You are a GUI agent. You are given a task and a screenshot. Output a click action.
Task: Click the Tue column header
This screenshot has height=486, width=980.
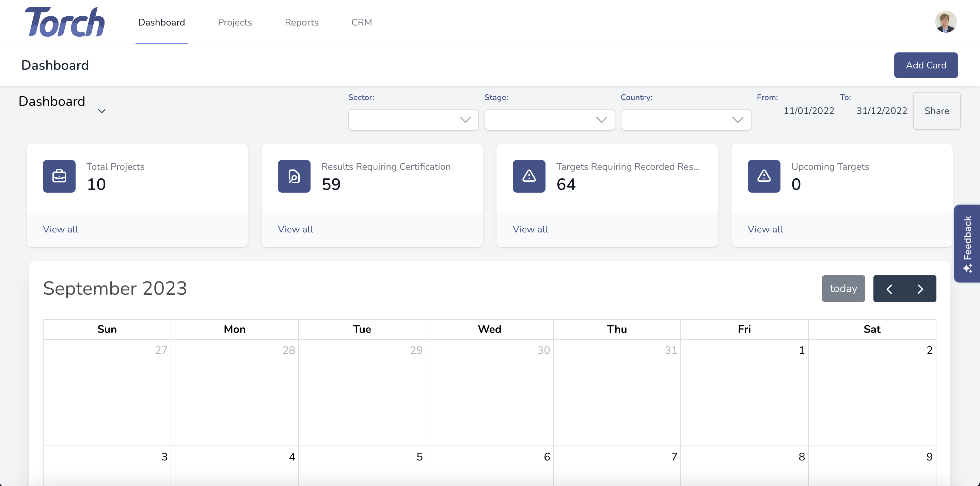click(x=362, y=329)
